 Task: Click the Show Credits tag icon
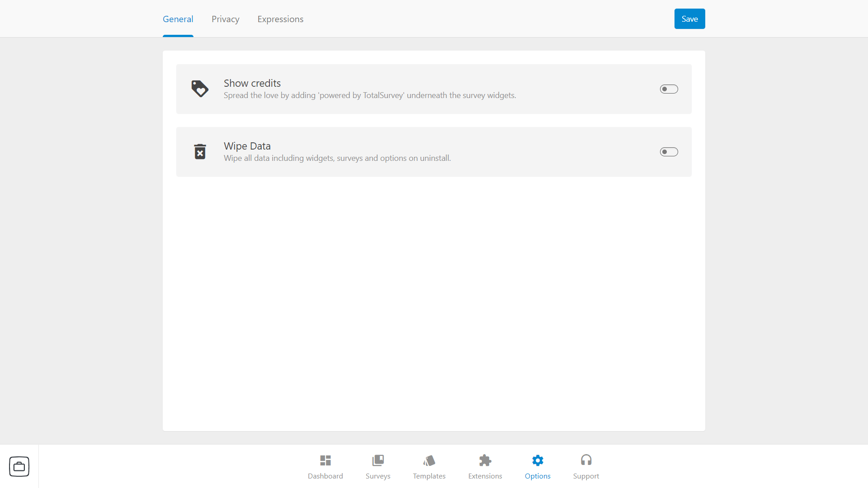[200, 89]
